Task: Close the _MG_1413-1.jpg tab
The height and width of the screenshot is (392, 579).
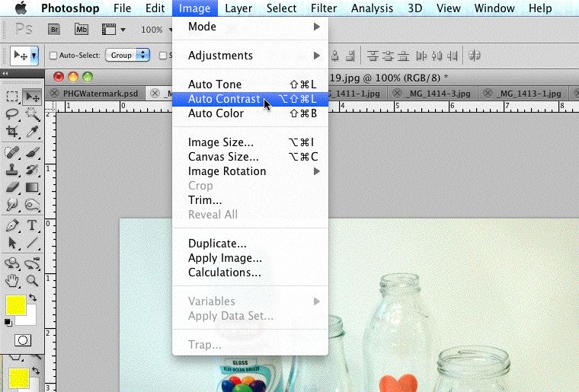Action: 488,94
